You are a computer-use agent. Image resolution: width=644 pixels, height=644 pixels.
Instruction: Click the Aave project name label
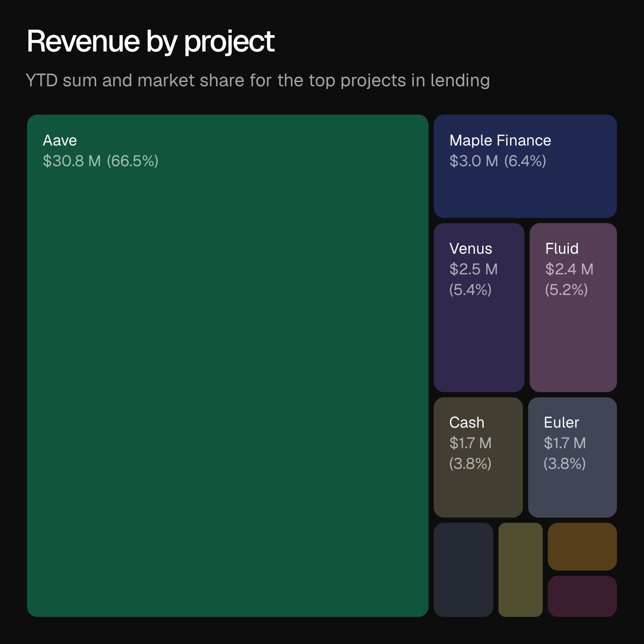[x=60, y=140]
